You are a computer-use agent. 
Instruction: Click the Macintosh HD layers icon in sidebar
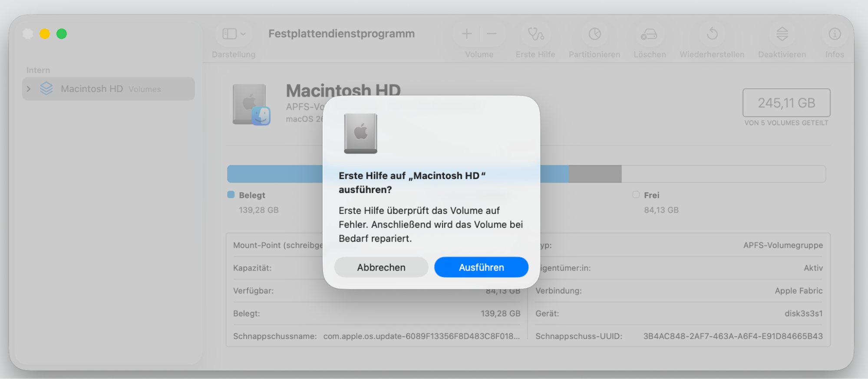[46, 89]
